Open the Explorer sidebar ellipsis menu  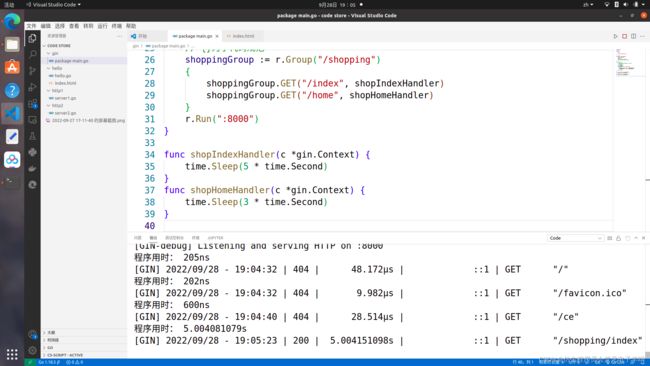[119, 36]
